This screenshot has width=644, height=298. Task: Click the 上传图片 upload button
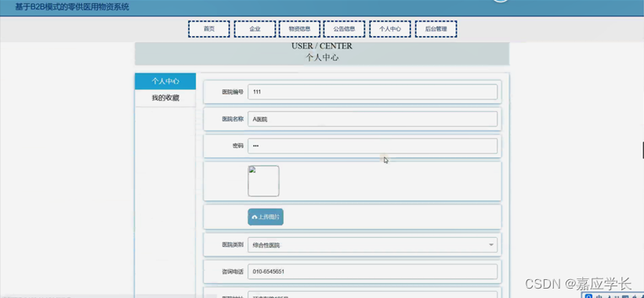(x=266, y=217)
